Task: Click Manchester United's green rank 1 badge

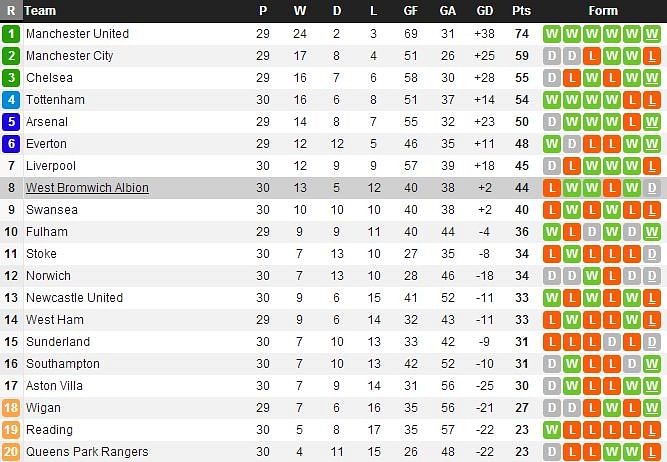Action: 11,34
